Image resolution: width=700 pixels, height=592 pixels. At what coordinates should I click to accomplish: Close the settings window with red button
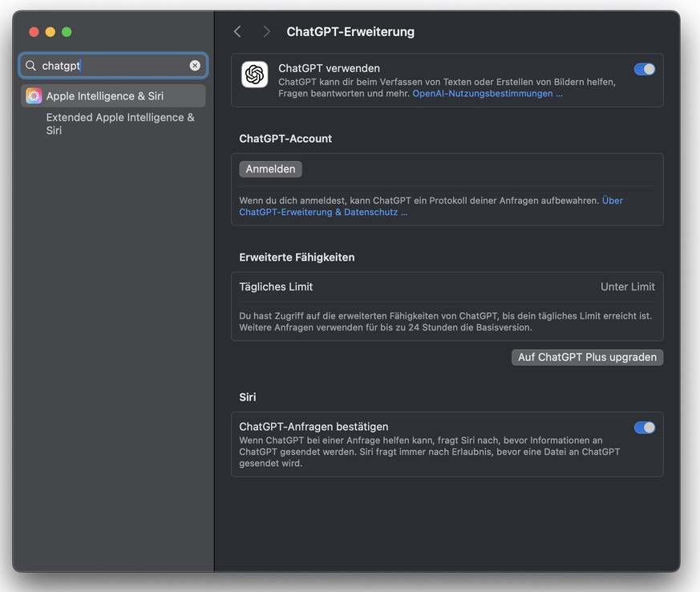coord(34,32)
